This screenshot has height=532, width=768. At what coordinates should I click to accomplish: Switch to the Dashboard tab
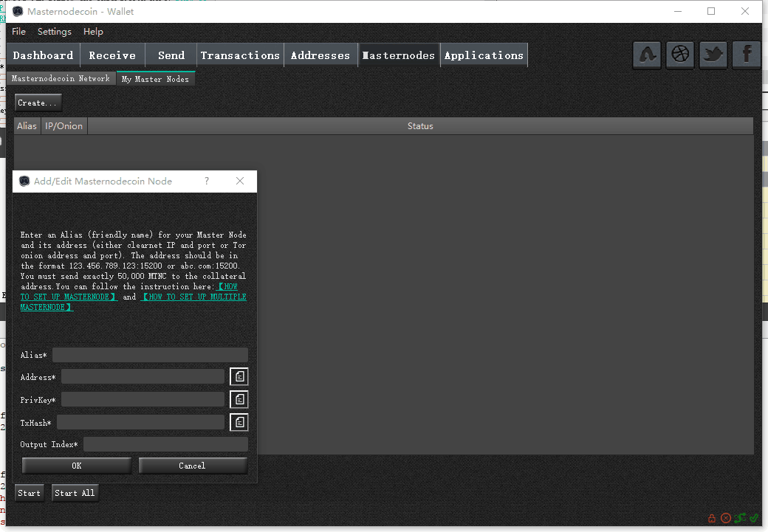tap(43, 55)
